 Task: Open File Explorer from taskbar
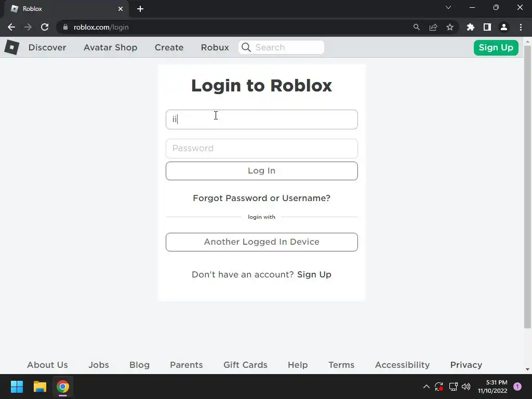point(39,387)
